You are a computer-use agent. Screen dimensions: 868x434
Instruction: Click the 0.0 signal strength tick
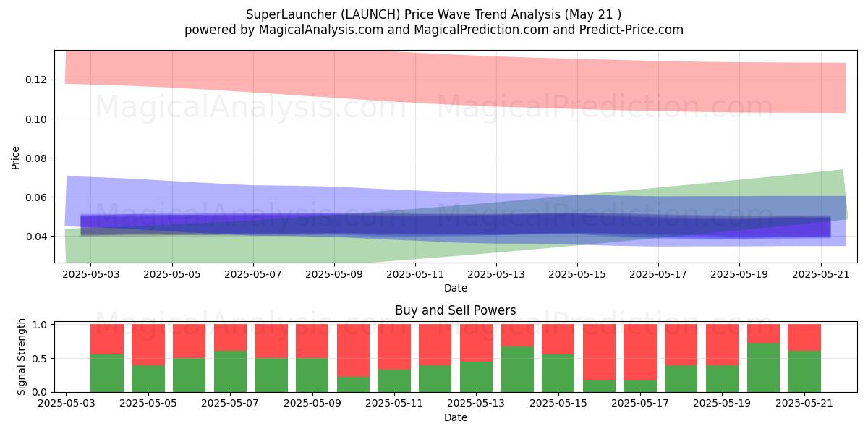point(40,392)
